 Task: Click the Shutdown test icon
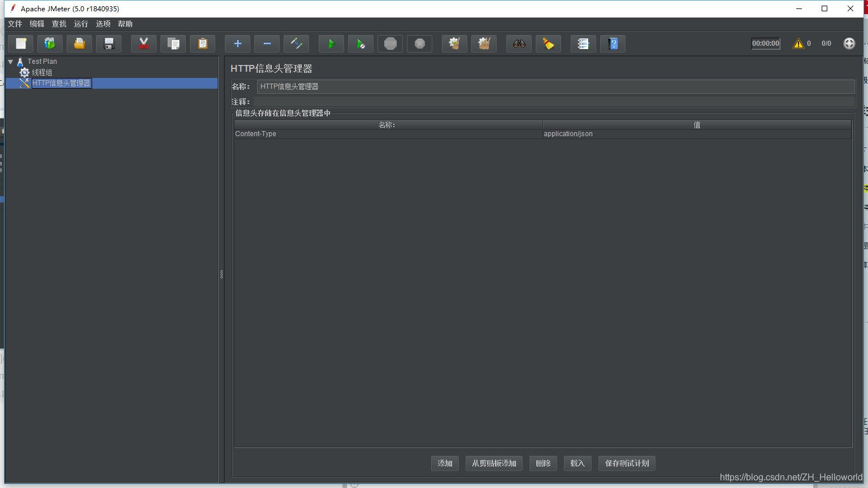click(419, 43)
